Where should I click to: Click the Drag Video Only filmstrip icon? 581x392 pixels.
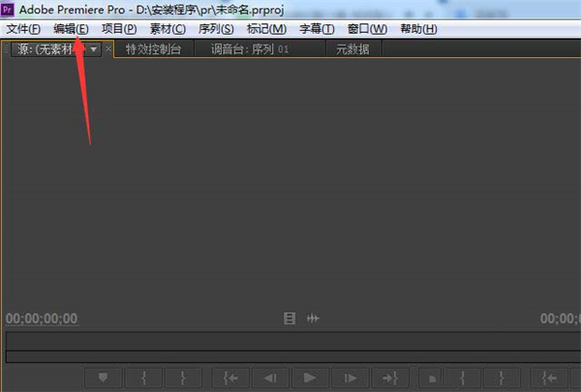(289, 318)
